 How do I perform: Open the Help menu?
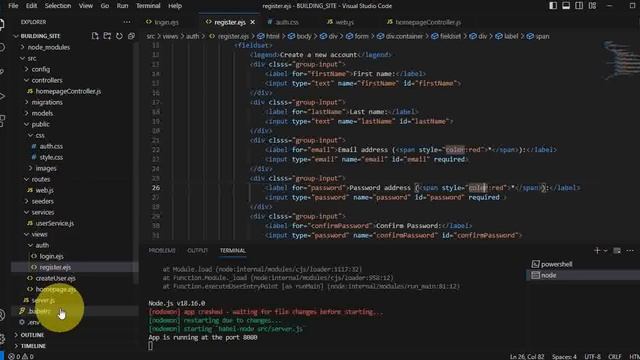[x=175, y=6]
